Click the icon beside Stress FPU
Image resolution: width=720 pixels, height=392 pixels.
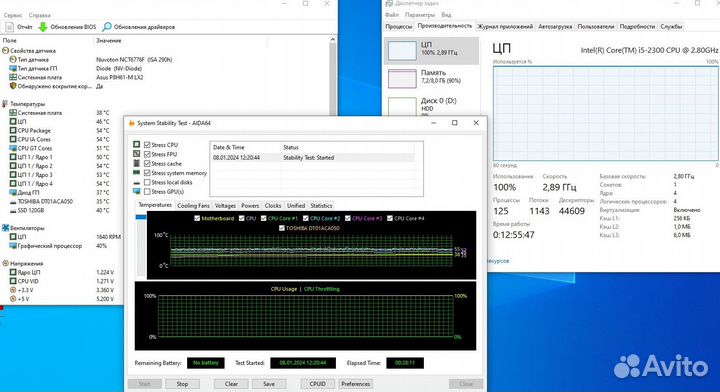[136, 154]
